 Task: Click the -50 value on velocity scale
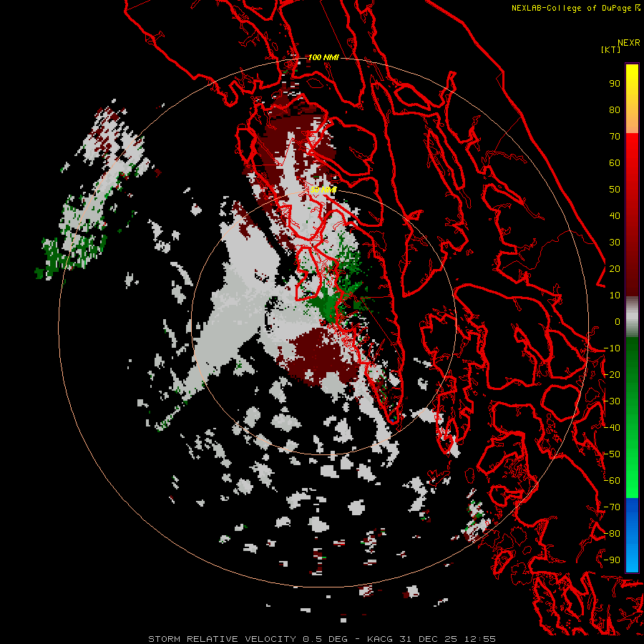612,454
